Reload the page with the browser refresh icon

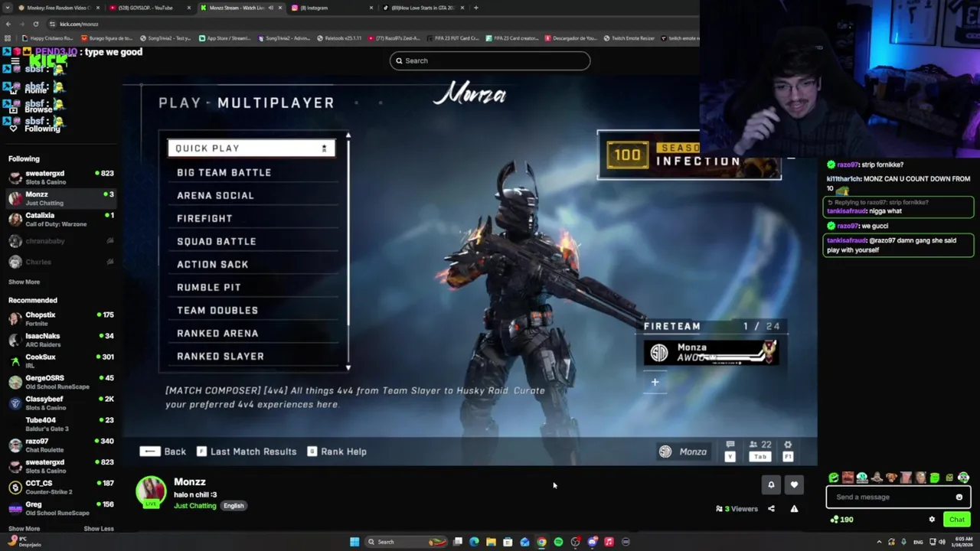35,24
